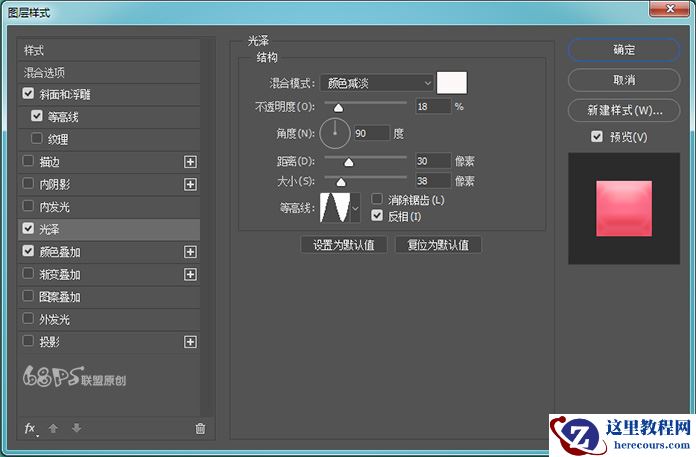Enable the 内阴影 checkbox
Screen dimensions: 696x457
(28, 183)
